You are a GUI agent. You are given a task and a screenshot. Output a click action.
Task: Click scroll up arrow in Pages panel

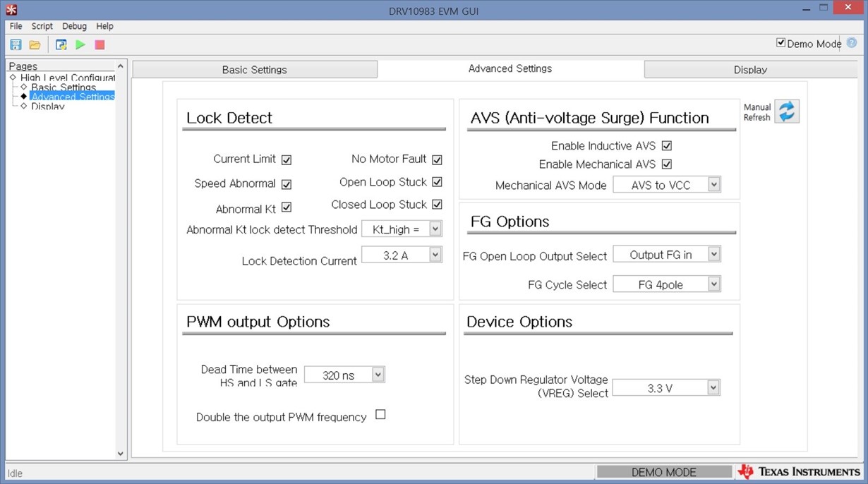pyautogui.click(x=121, y=66)
